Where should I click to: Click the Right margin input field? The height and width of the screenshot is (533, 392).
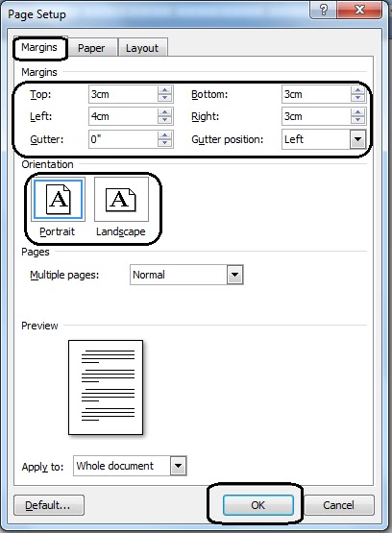316,116
